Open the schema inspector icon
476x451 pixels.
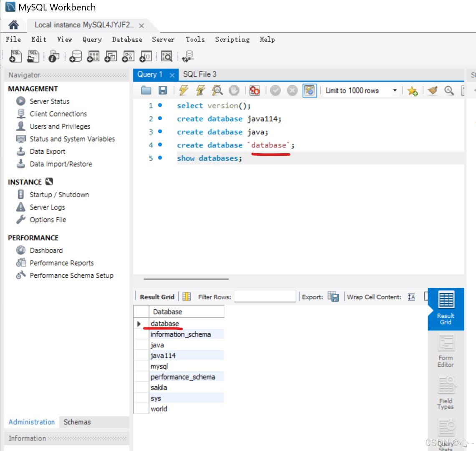[x=54, y=56]
